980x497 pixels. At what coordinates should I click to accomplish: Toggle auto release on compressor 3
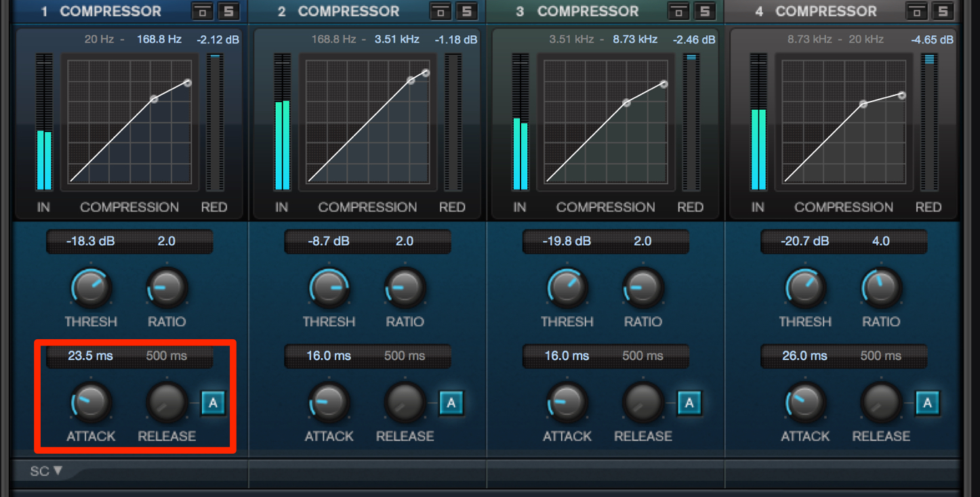click(689, 403)
